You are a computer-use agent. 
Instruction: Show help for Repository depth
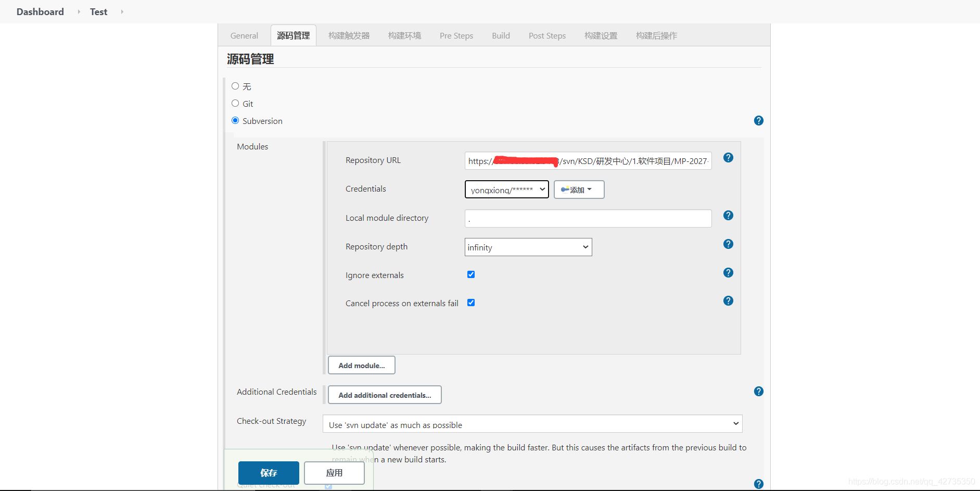point(728,244)
